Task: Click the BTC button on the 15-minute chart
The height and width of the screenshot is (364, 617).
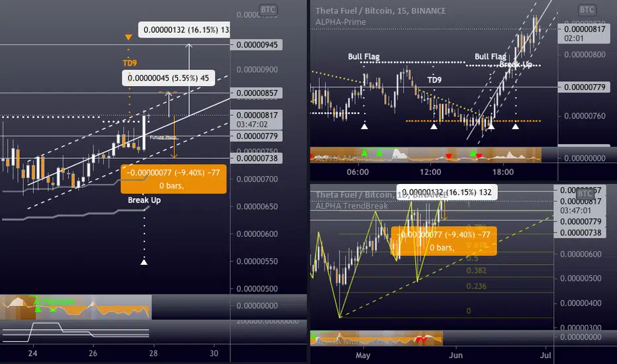Action: tap(587, 9)
